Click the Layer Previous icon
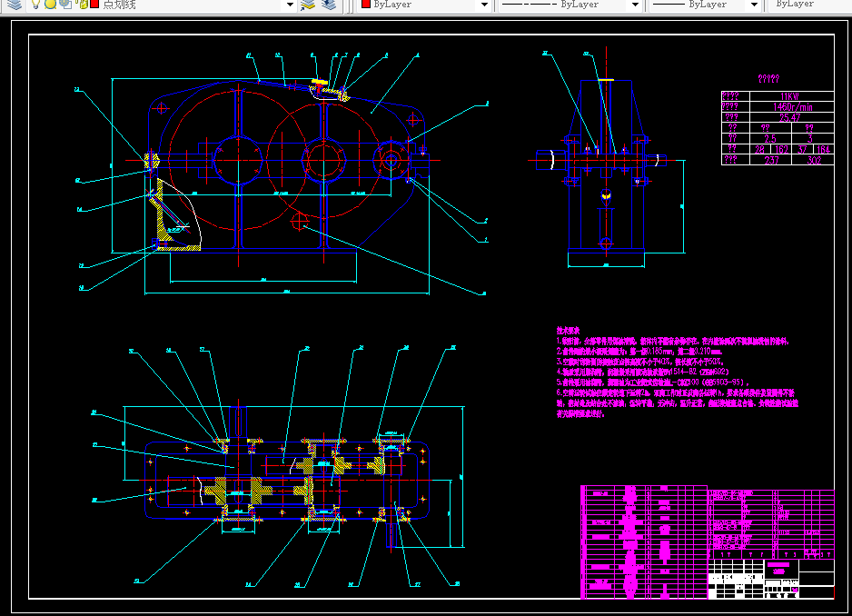Viewport: 852px width, 616px height. (x=329, y=5)
